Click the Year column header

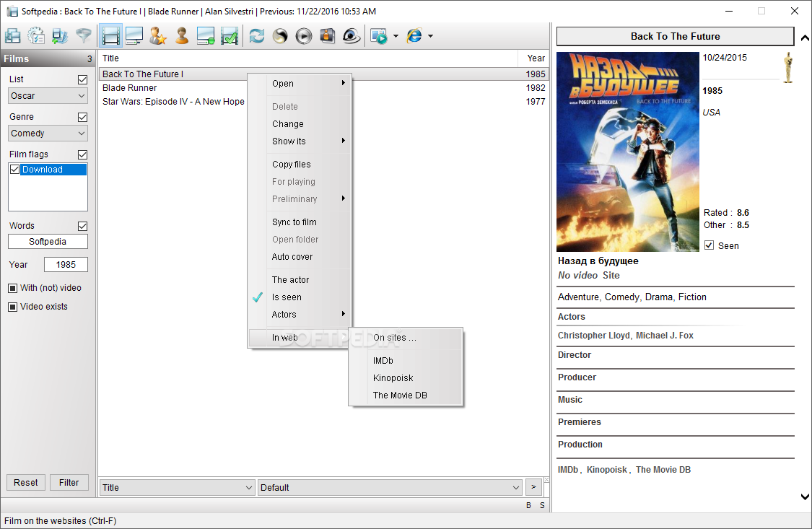[533, 58]
